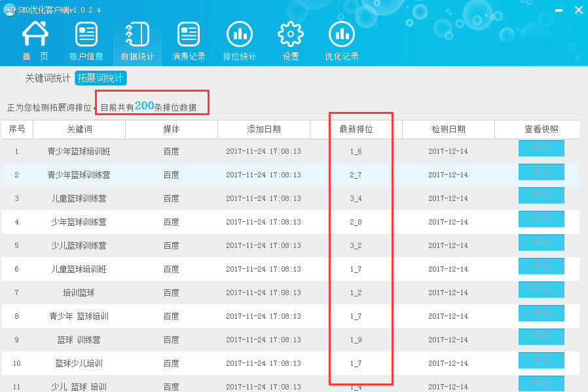View snapshot for row 10 篮球少儿培训
The height and width of the screenshot is (392, 588).
pyautogui.click(x=541, y=361)
